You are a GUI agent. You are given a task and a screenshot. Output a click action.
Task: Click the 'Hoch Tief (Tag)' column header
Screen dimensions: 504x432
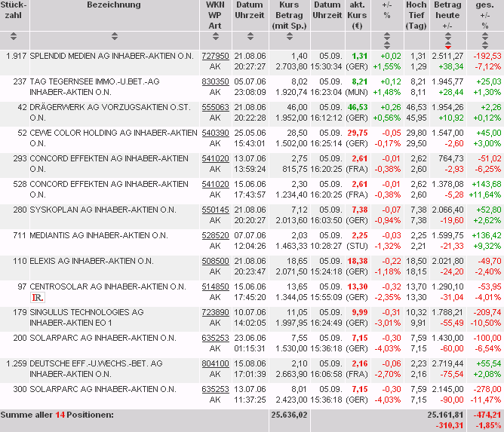[416, 15]
